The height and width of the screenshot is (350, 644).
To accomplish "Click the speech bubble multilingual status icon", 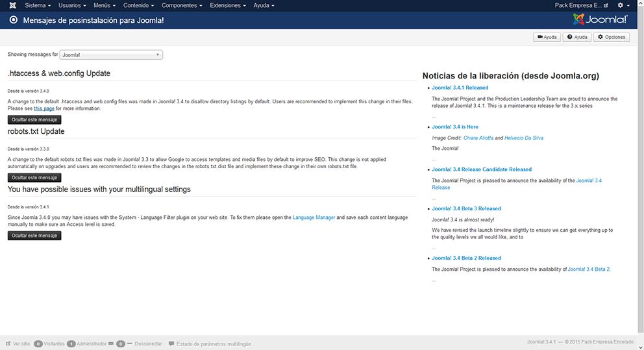I will [171, 344].
